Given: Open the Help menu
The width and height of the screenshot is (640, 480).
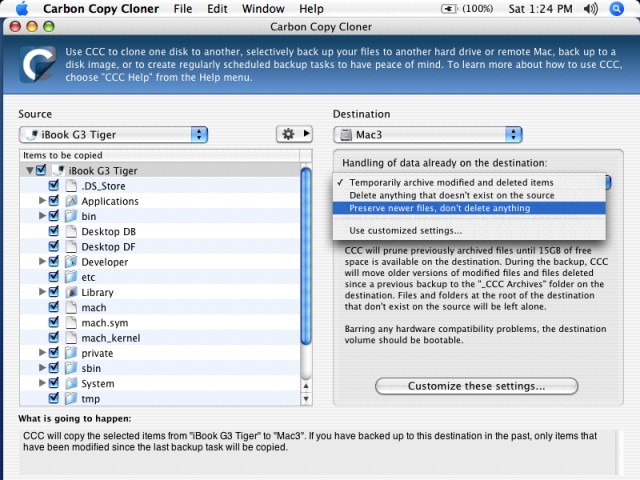Looking at the screenshot, I should 311,9.
